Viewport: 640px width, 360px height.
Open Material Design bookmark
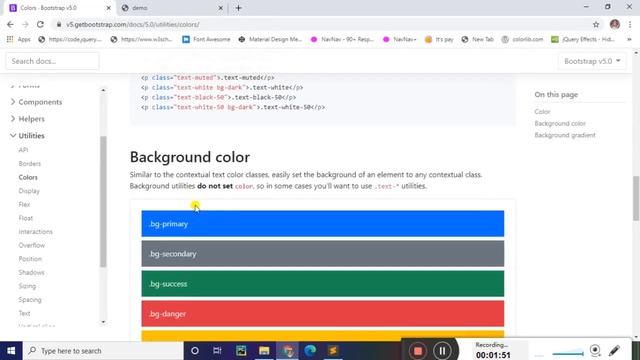point(270,39)
